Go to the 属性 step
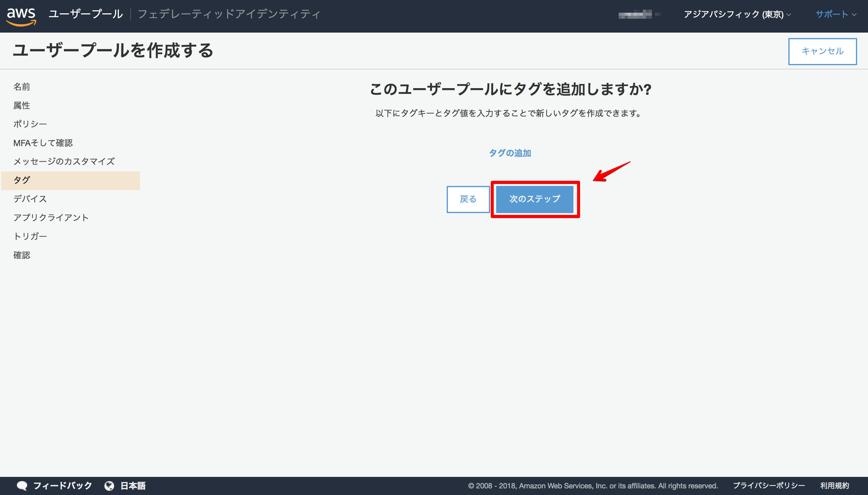Viewport: 868px width, 495px height. click(22, 105)
